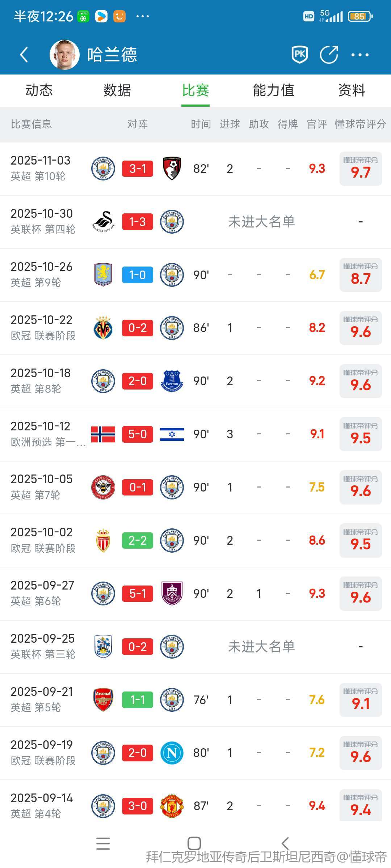The height and width of the screenshot is (868, 391).
Task: Select the 资料 tab
Action: click(352, 90)
